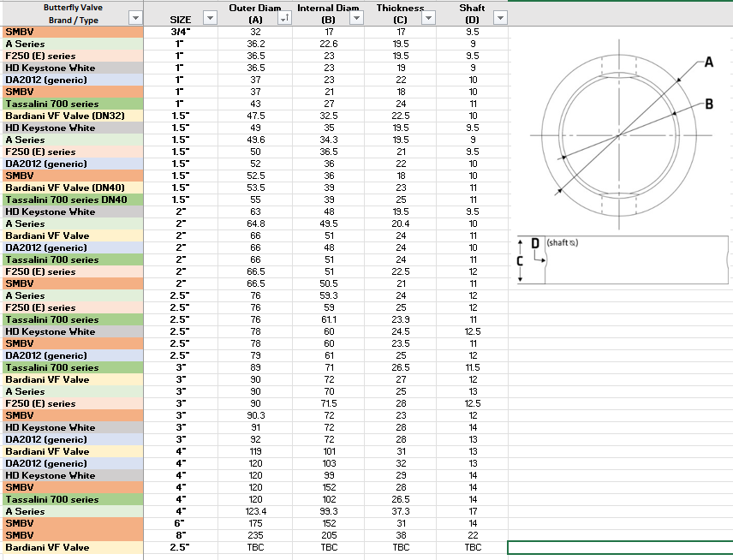Select thickness value 23.9

coord(400,319)
